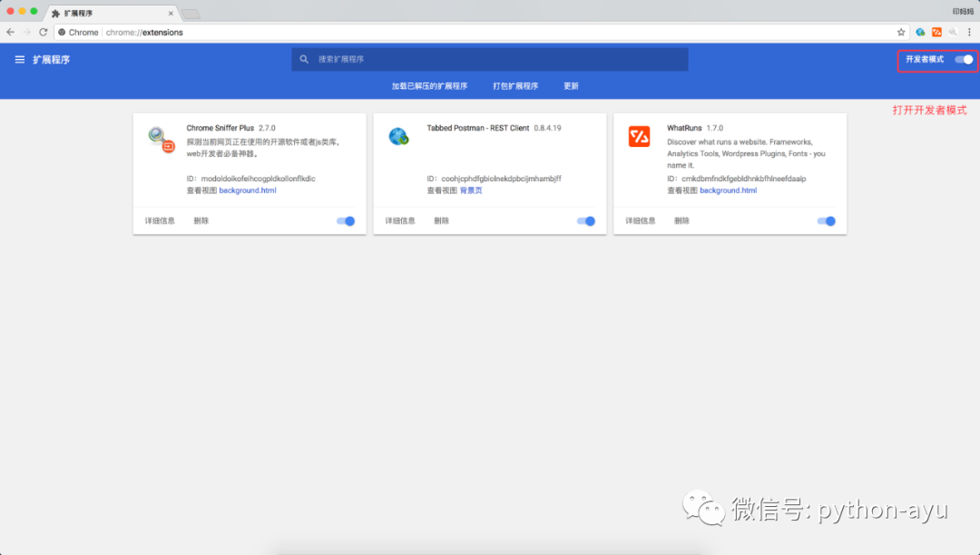
Task: Open WhatRuns toolbar extension icon
Action: (936, 32)
